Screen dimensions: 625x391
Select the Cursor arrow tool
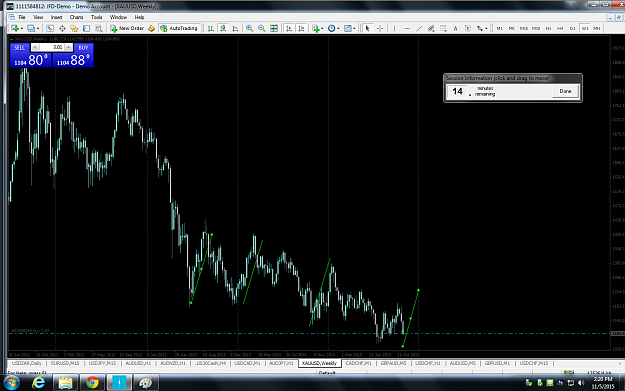pos(368,28)
